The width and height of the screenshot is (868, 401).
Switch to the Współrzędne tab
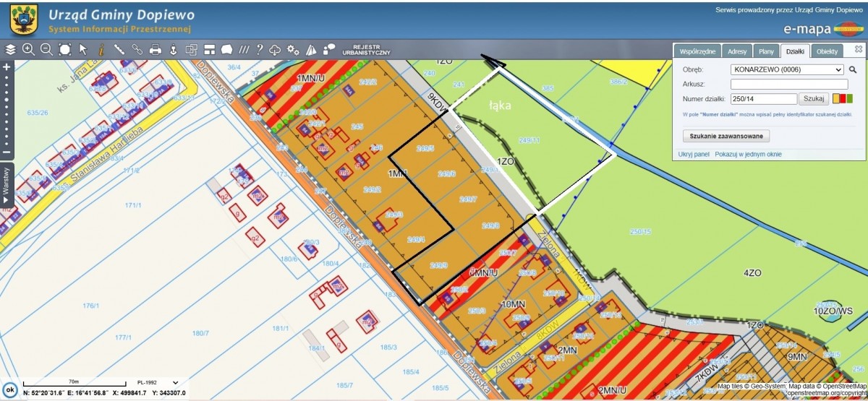coord(698,51)
